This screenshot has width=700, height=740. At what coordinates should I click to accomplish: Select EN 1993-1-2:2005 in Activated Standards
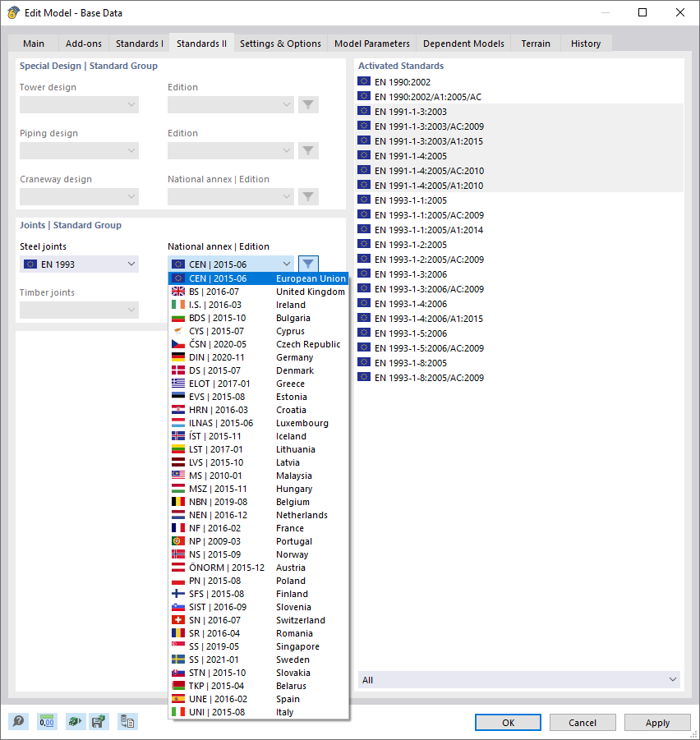[519, 245]
